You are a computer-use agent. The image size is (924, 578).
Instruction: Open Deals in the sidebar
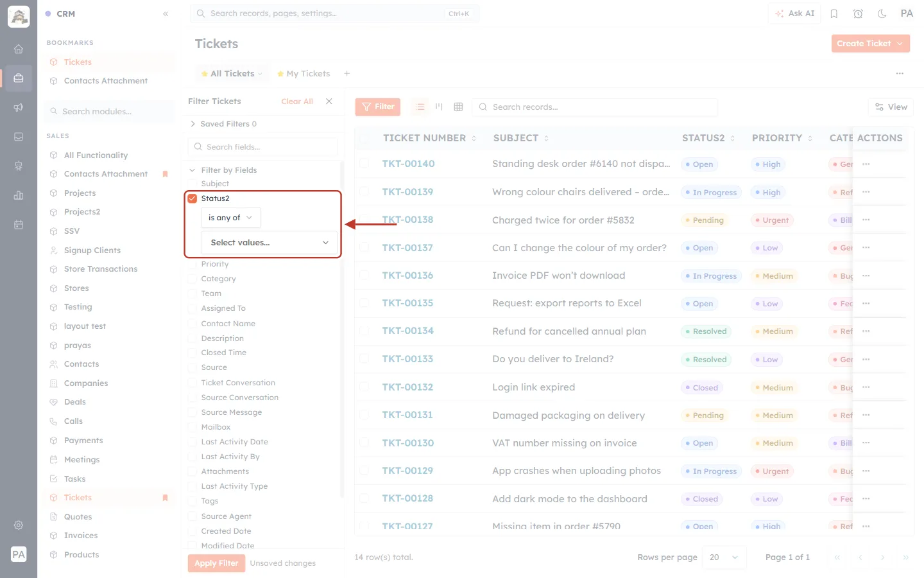coord(75,402)
